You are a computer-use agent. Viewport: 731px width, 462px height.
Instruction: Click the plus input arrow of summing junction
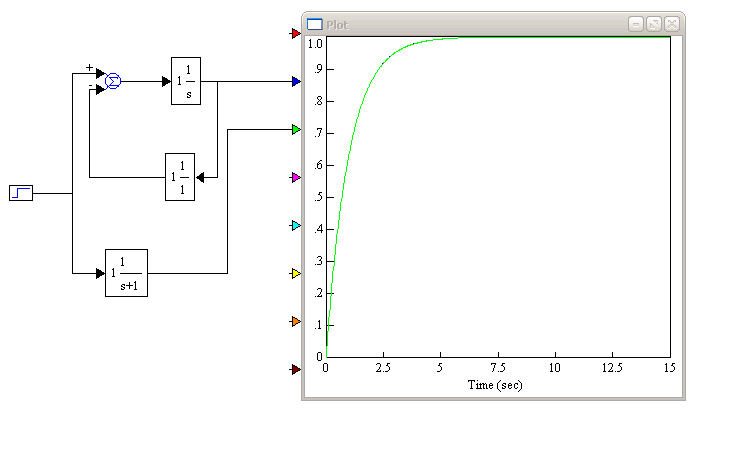[x=100, y=73]
